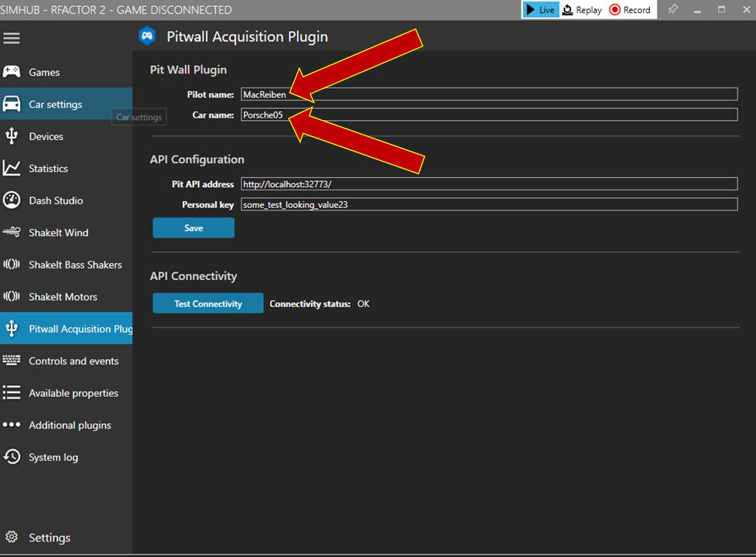The image size is (756, 557).
Task: Open ShakeIt Bass Shakers section
Action: 66,264
